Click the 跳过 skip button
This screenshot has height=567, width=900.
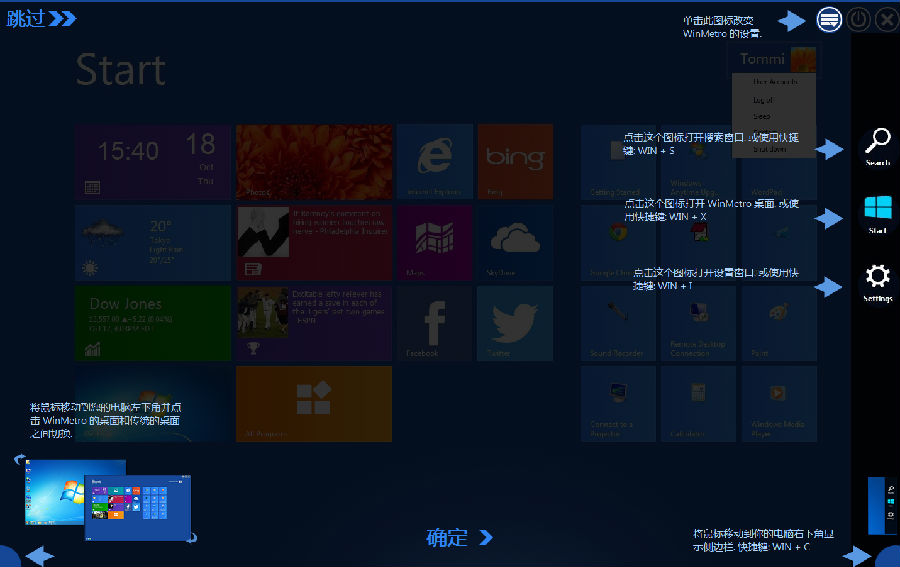click(40, 18)
